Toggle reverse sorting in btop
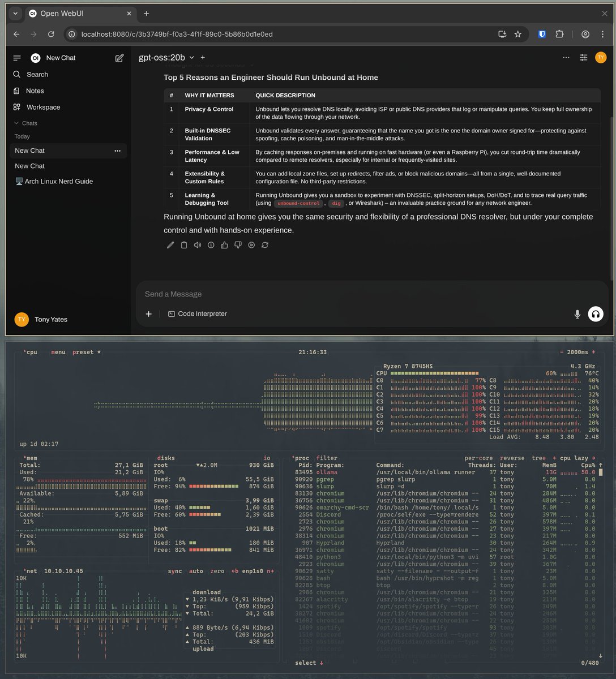Viewport: 616px width, 679px height. coord(512,458)
